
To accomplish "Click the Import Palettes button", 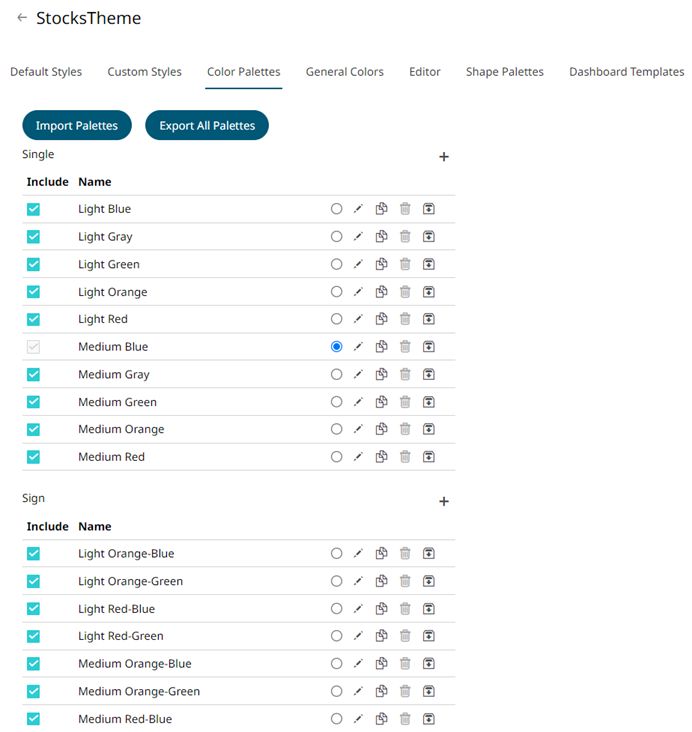I will [x=77, y=126].
